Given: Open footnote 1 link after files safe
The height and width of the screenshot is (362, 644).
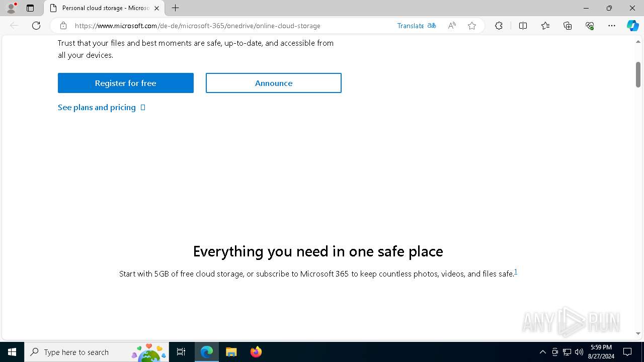Looking at the screenshot, I should 516,272.
